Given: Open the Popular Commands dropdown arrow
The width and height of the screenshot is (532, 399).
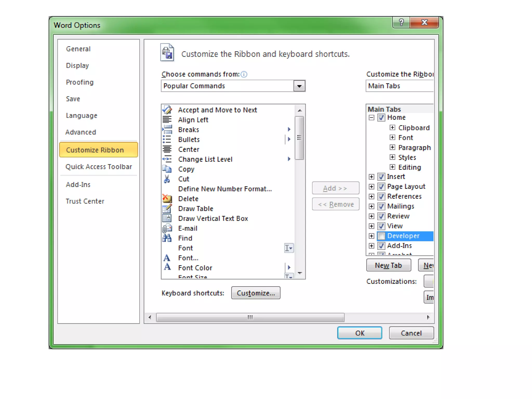Looking at the screenshot, I should (299, 86).
